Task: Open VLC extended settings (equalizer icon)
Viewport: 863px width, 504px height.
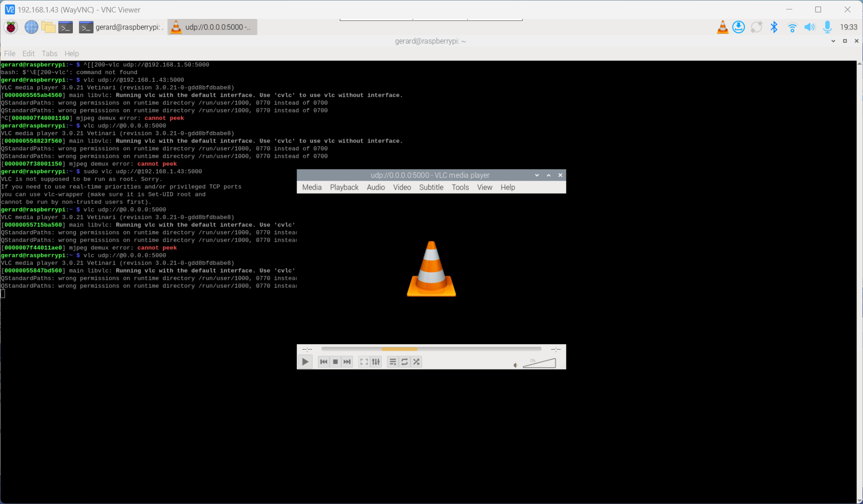Action: click(x=376, y=362)
